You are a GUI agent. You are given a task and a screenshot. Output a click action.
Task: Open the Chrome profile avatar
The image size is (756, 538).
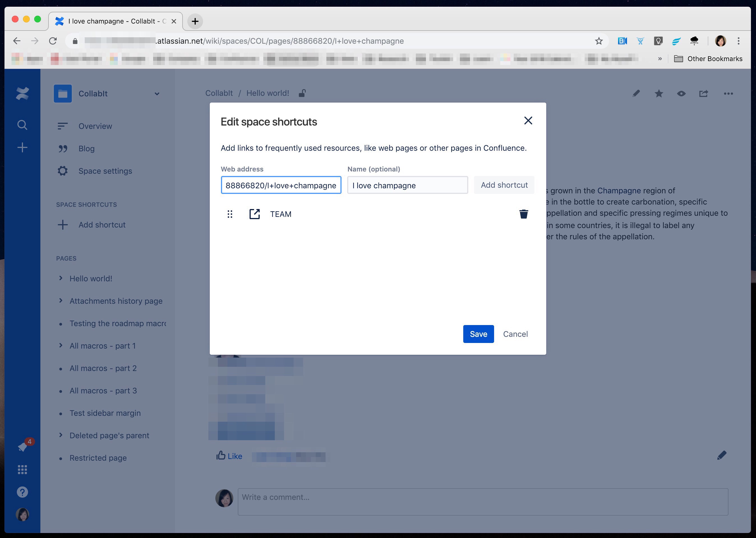tap(721, 41)
